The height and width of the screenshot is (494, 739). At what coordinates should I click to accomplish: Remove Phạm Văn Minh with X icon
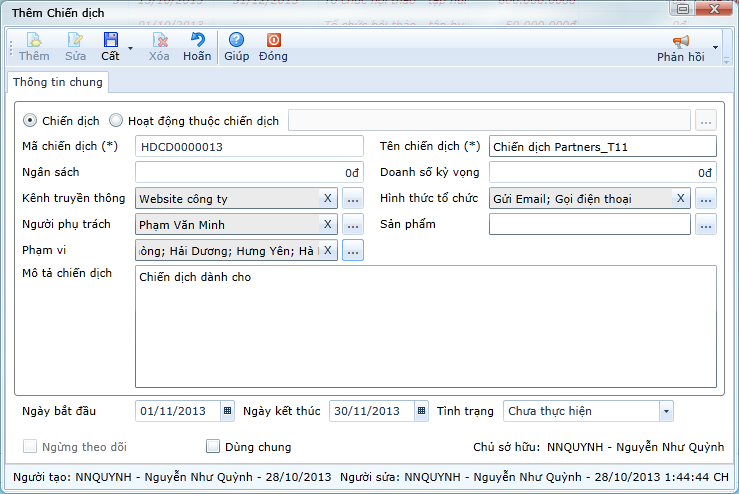[x=327, y=225]
